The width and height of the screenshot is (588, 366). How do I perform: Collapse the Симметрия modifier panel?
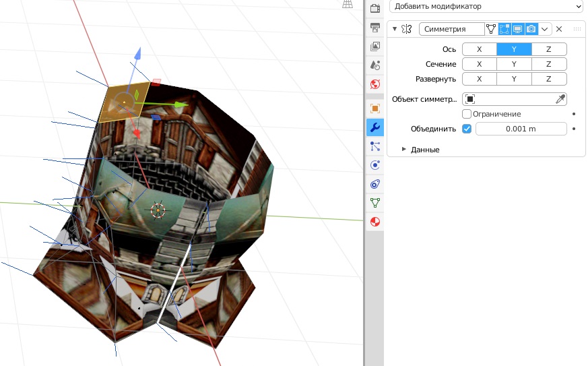coord(395,29)
